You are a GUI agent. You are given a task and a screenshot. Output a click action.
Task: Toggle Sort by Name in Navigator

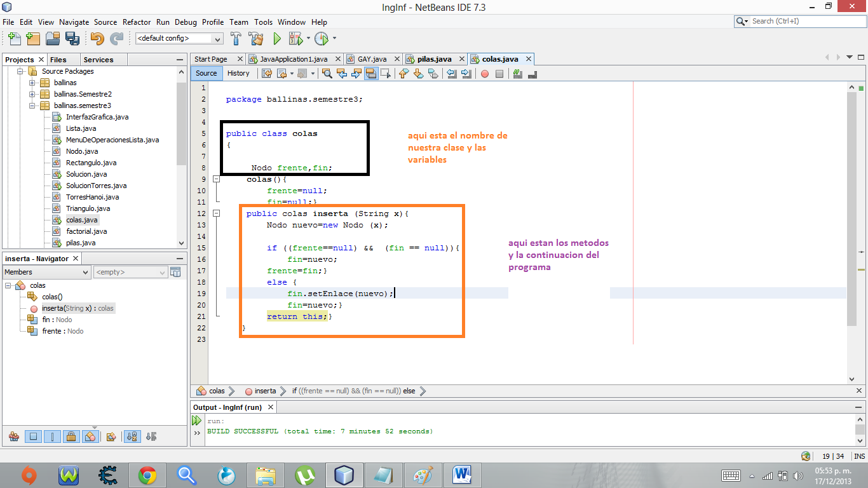pyautogui.click(x=132, y=436)
